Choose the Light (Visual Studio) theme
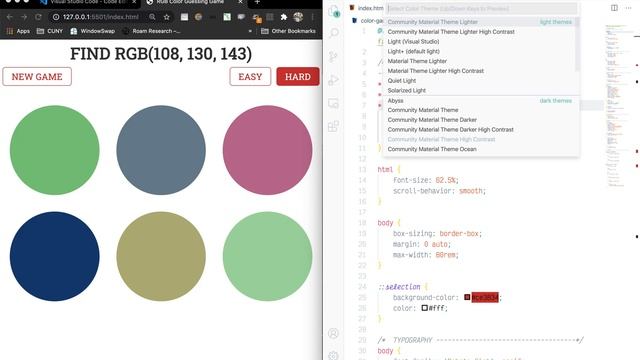The image size is (640, 360). 480,42
